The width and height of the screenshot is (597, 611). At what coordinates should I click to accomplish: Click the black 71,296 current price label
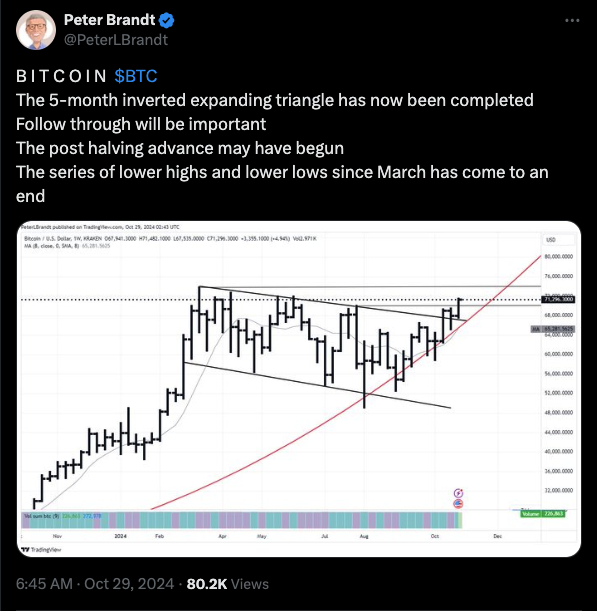click(x=558, y=299)
